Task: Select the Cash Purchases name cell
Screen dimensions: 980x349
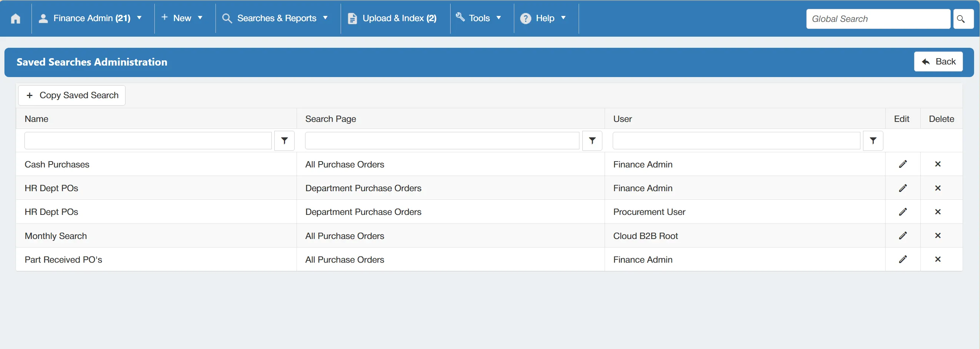Action: point(156,164)
